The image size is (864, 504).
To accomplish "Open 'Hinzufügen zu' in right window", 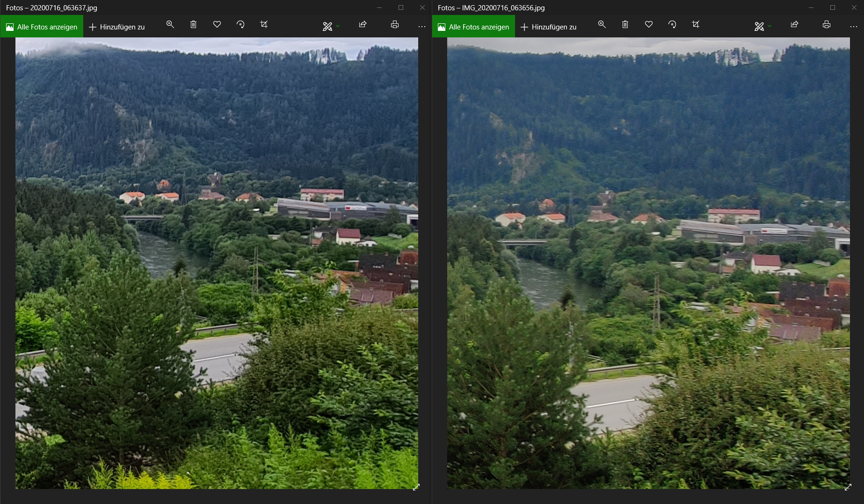I will click(x=549, y=27).
